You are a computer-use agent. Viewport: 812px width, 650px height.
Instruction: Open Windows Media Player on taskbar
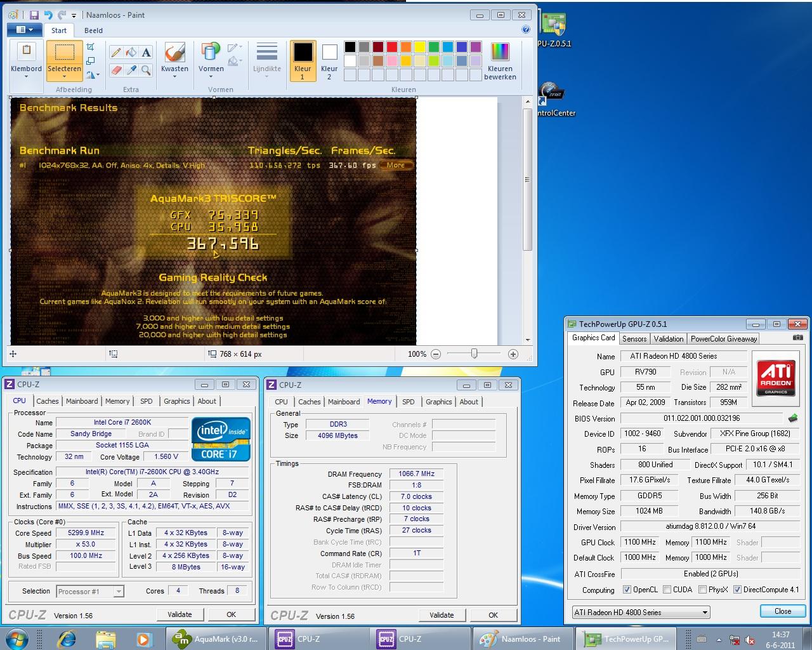143,639
